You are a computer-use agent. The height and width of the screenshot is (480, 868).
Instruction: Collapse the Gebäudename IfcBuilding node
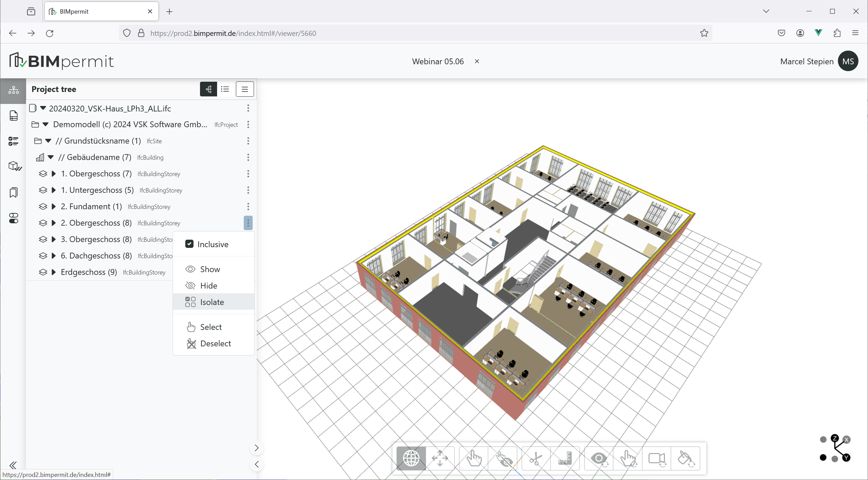[51, 157]
